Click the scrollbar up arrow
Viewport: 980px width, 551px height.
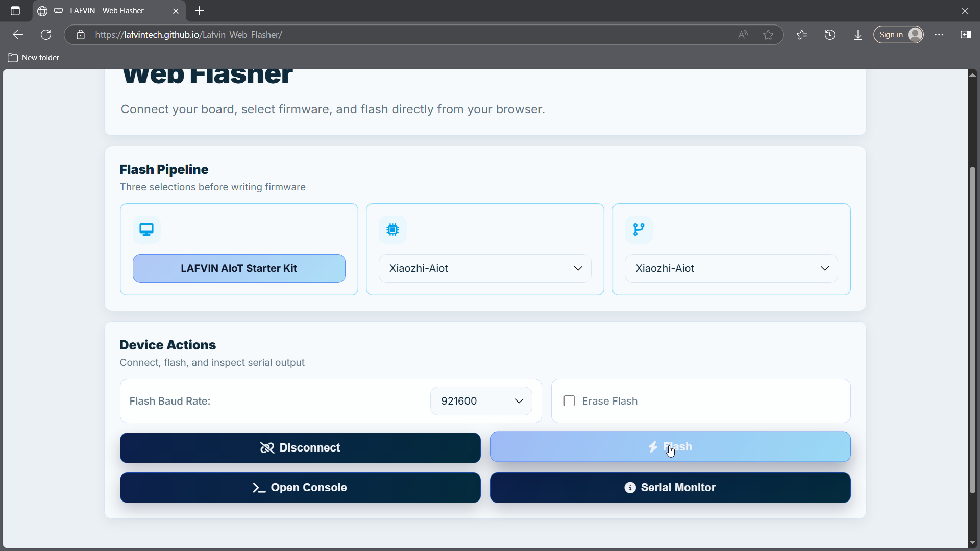point(972,74)
